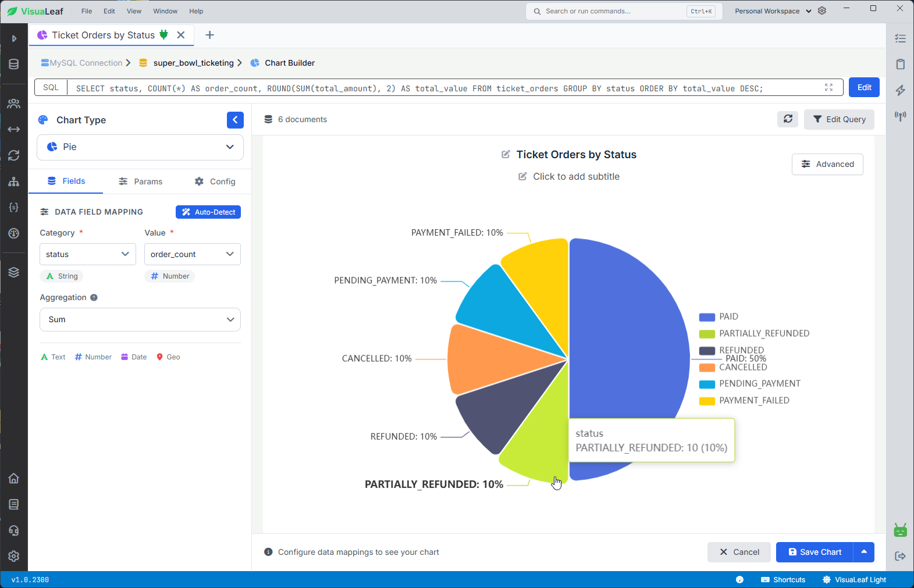Viewport: 914px width, 588px height.
Task: Close the Ticket Orders by Status tab
Action: pos(181,35)
